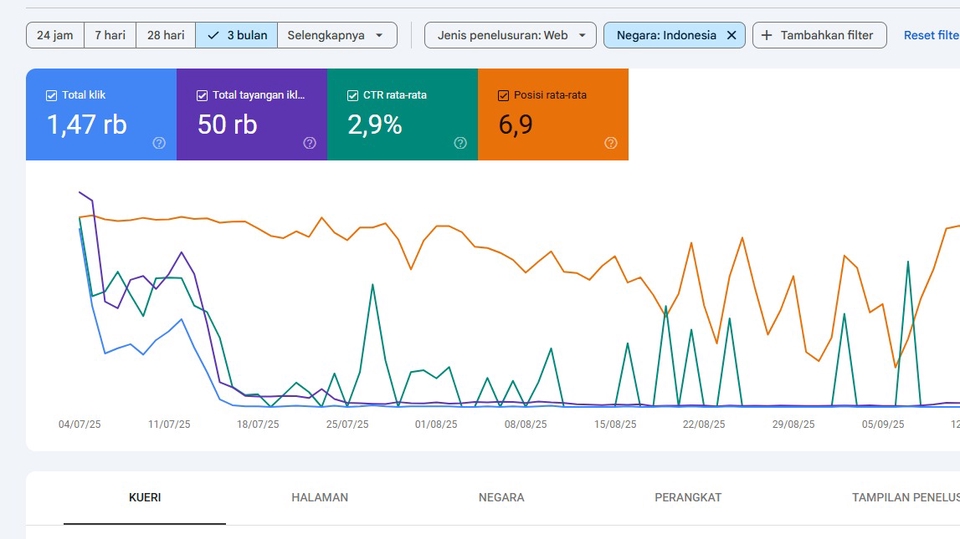Screen dimensions: 960x539
Task: Click the 01/08/25 date on chart axis
Action: tap(436, 424)
